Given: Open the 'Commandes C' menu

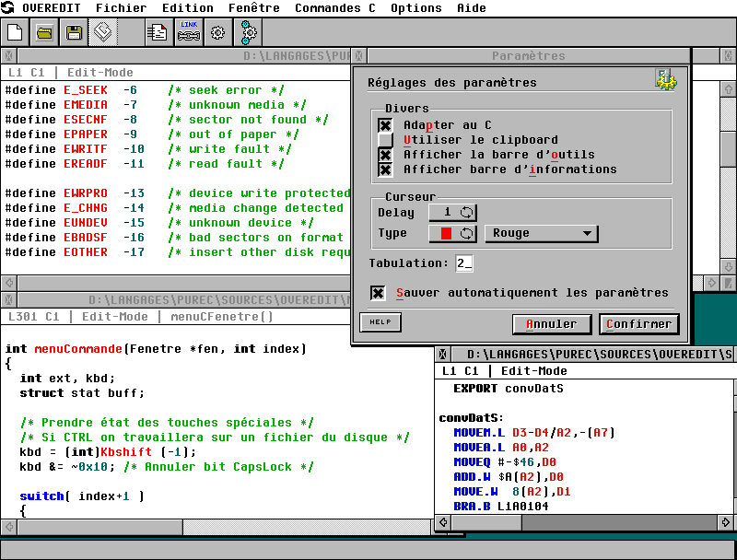Looking at the screenshot, I should pyautogui.click(x=334, y=8).
